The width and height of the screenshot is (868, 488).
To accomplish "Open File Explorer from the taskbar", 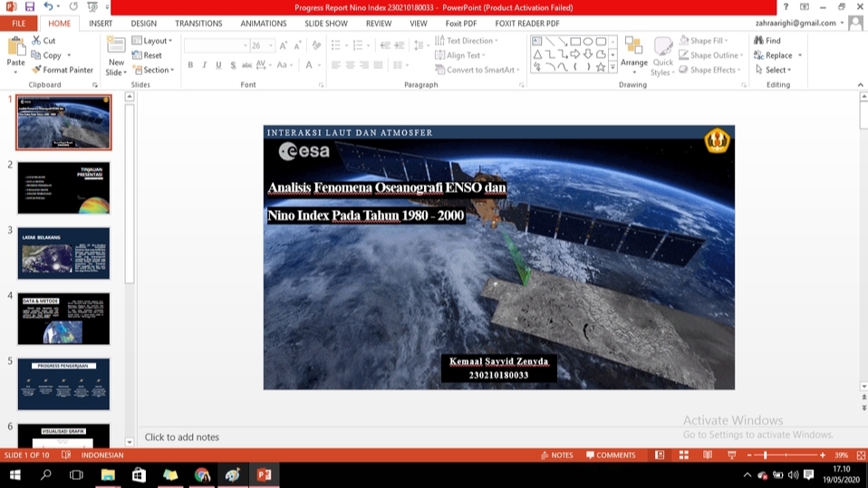I will point(108,474).
